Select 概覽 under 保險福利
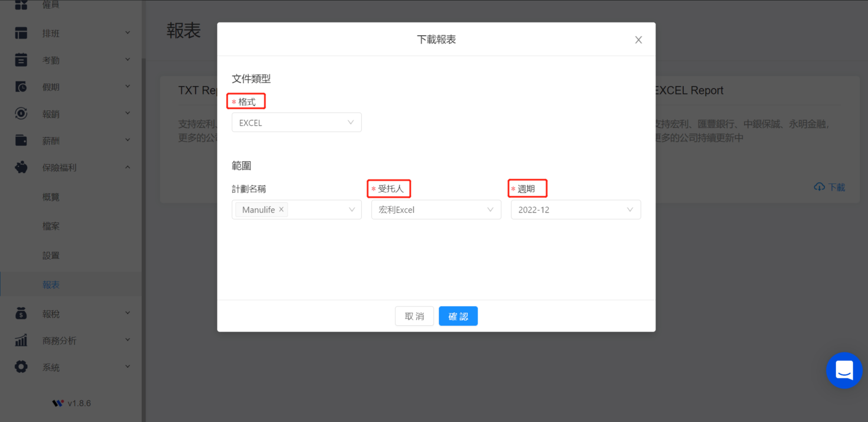 click(x=51, y=196)
